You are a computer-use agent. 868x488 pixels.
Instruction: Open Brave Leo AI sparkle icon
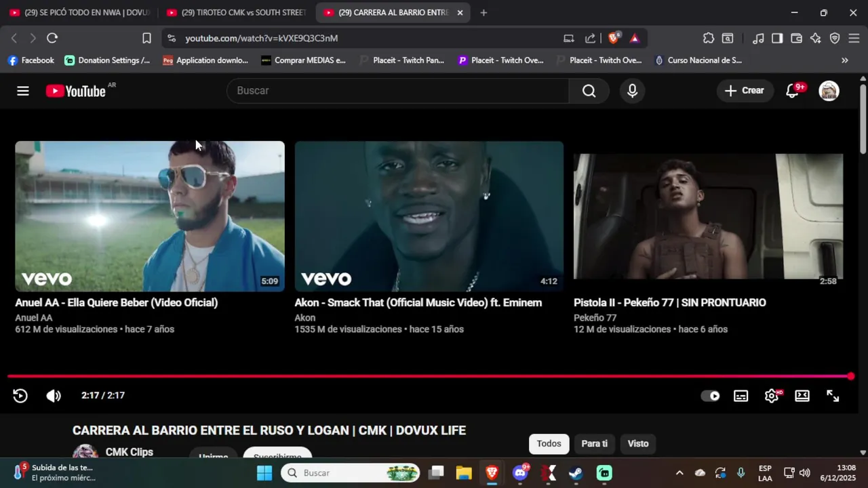[x=816, y=38]
